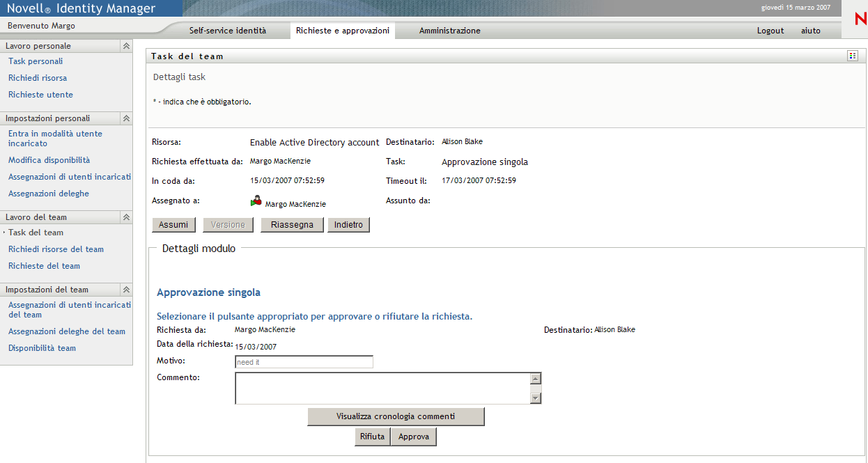Click the Indietro button
The image size is (868, 463).
pyautogui.click(x=348, y=225)
